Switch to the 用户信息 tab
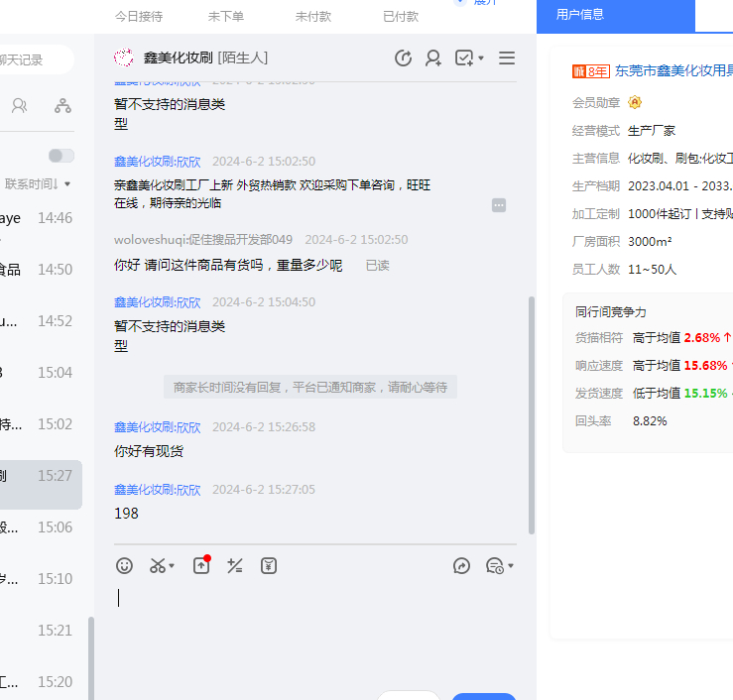Viewport: 733px width, 700px height. tap(580, 15)
